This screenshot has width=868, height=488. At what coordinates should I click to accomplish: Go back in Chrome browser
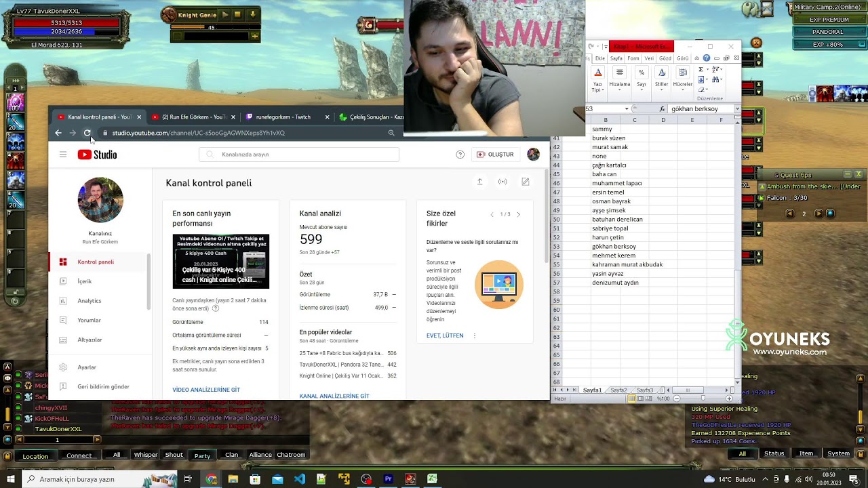click(x=58, y=133)
